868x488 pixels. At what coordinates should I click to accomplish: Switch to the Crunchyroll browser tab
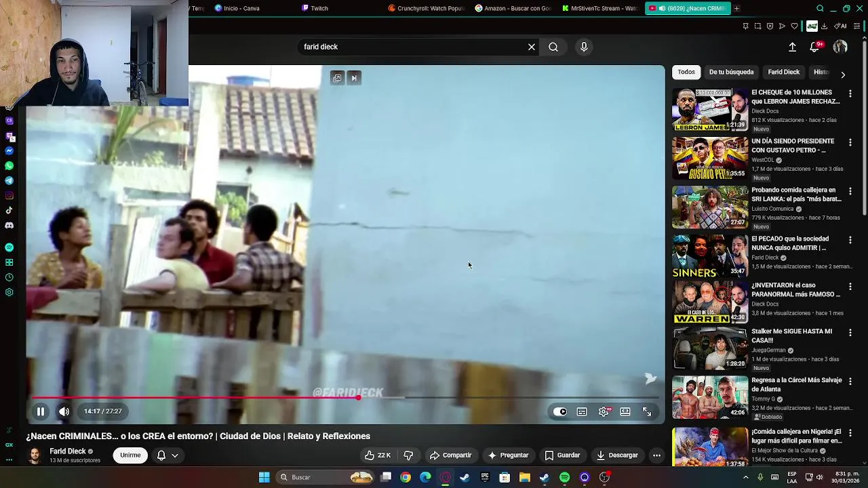coord(426,8)
